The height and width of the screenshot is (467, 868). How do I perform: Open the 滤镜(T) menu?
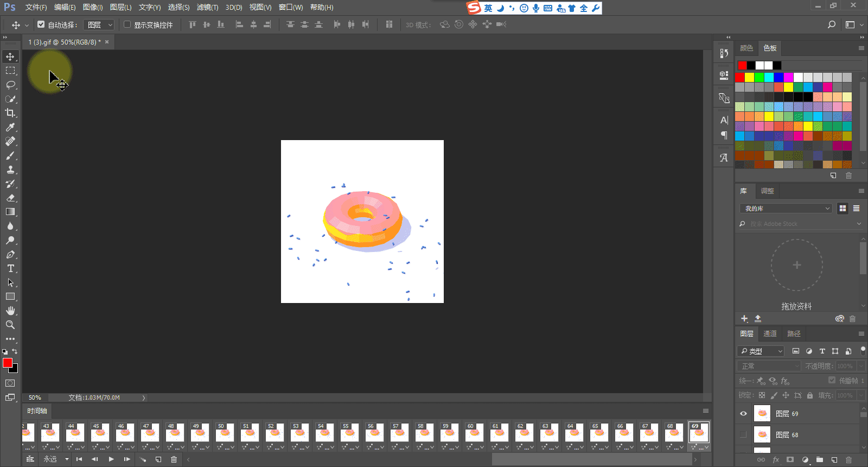click(x=207, y=8)
